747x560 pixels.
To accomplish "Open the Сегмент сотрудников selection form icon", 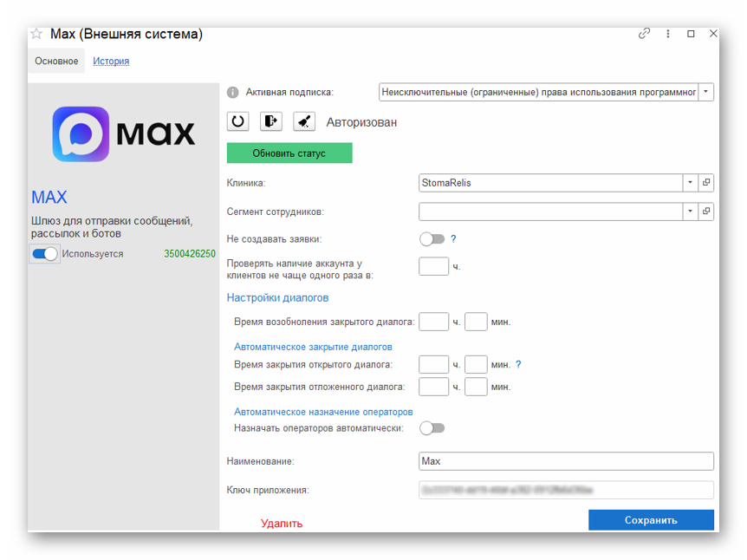I will click(x=706, y=212).
